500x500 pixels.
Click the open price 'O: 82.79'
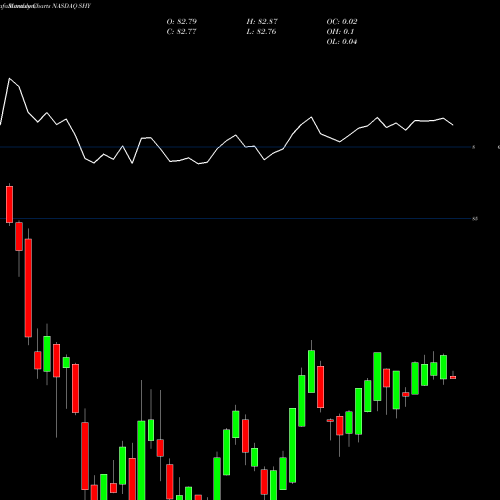tap(182, 22)
